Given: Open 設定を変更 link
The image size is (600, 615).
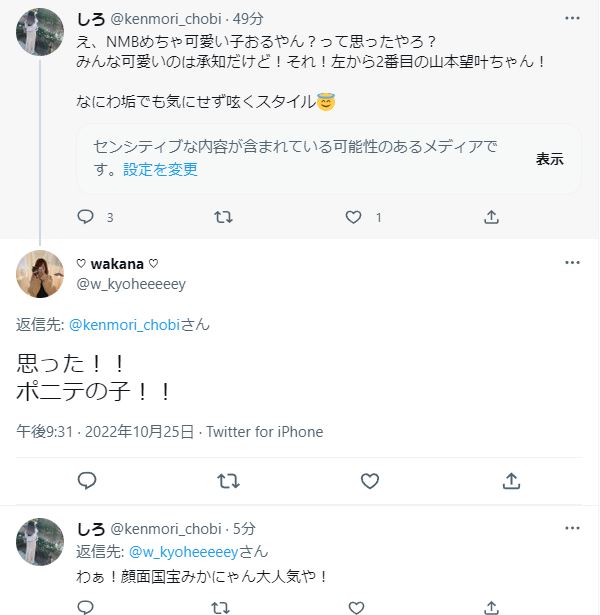Looking at the screenshot, I should point(161,169).
